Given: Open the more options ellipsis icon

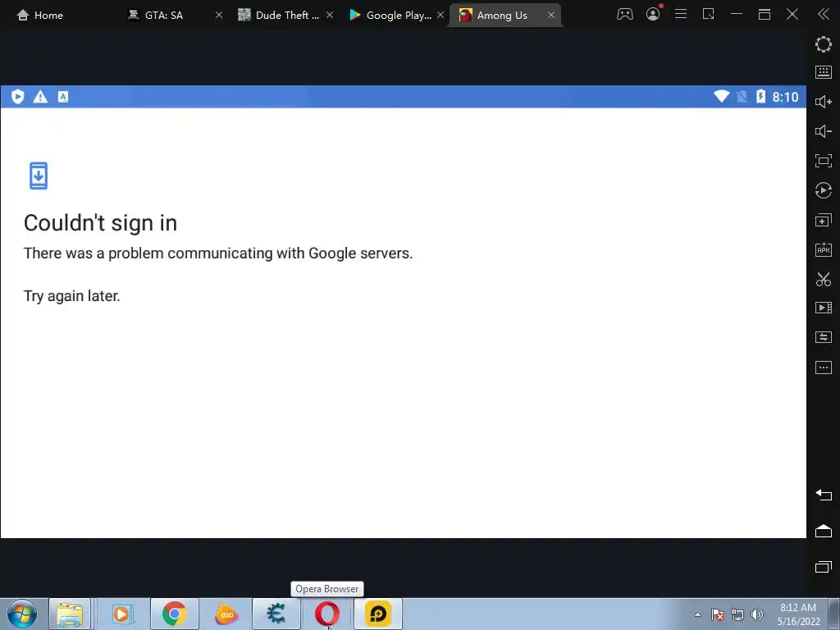Looking at the screenshot, I should [x=823, y=367].
